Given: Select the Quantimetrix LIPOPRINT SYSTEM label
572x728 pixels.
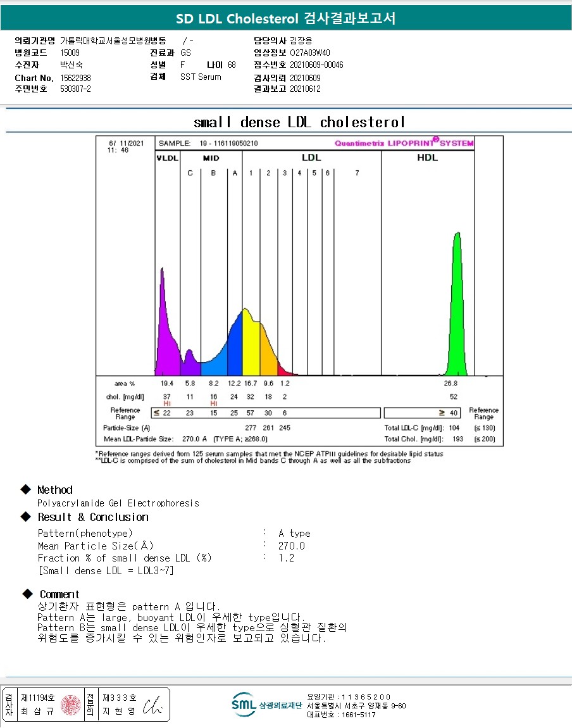Looking at the screenshot, I should tap(404, 143).
